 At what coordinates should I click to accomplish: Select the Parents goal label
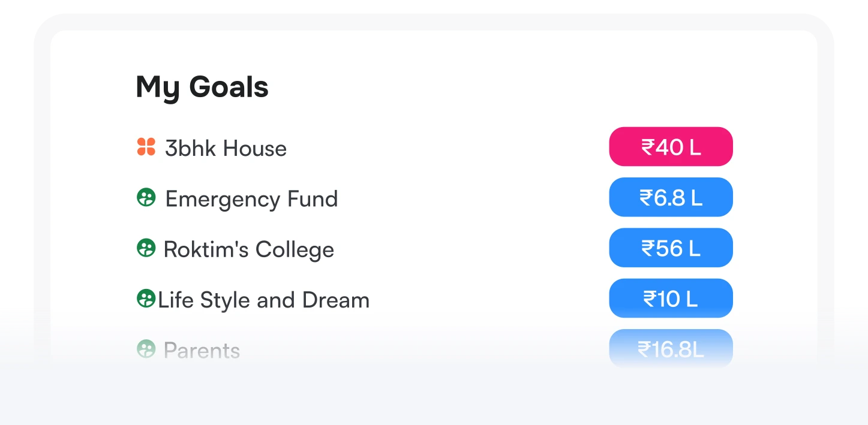click(x=202, y=351)
